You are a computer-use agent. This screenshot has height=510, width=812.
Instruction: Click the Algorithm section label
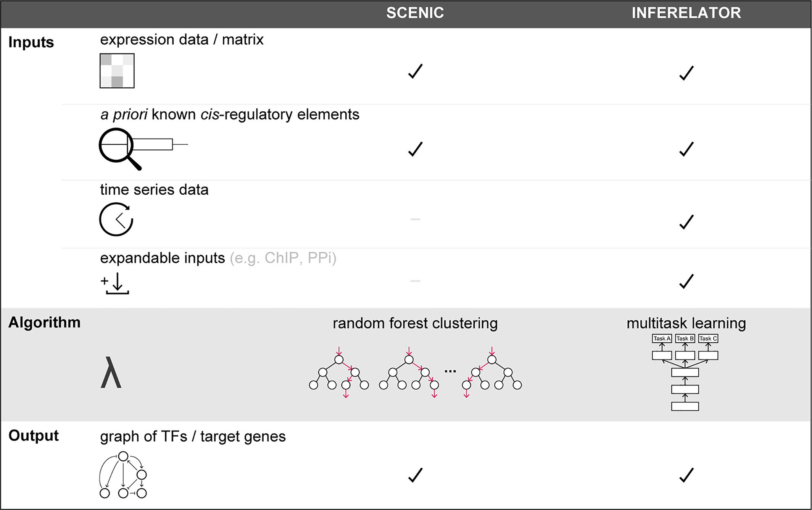click(44, 323)
